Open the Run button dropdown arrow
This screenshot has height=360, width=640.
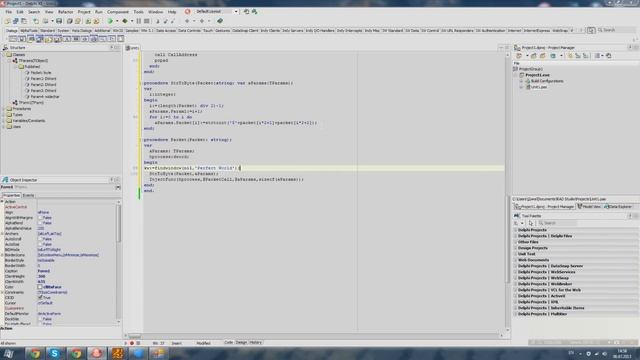tap(117, 21)
